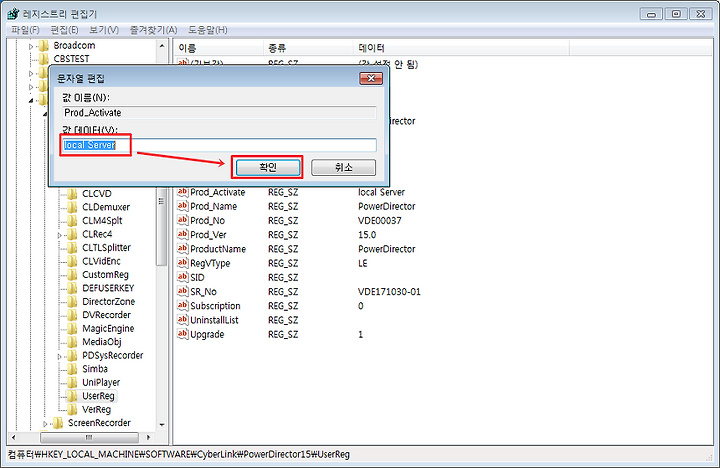This screenshot has width=720, height=468.
Task: Click the CLVidEnc folder icon
Action: [x=72, y=261]
